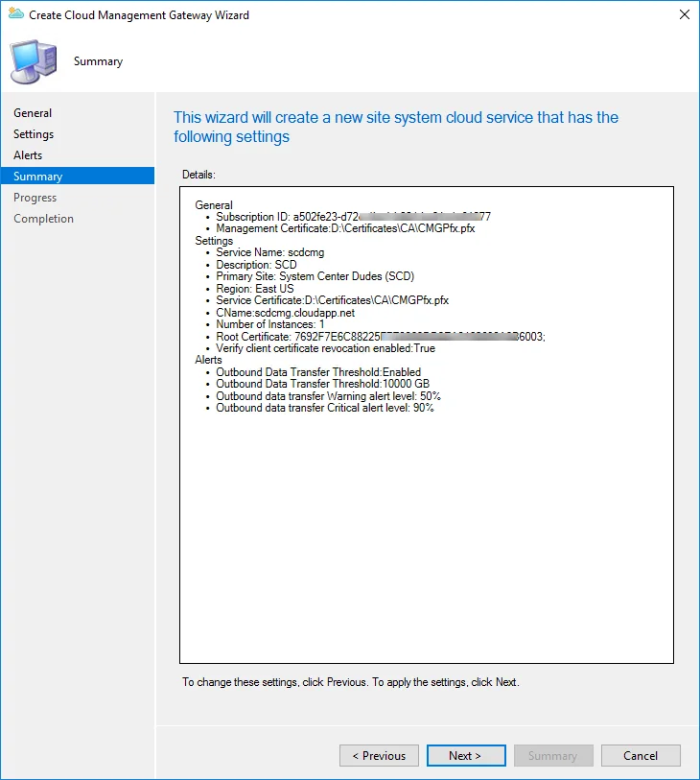Screen dimensions: 700x780
Task: Click the 'Details:' label
Action: tap(198, 175)
